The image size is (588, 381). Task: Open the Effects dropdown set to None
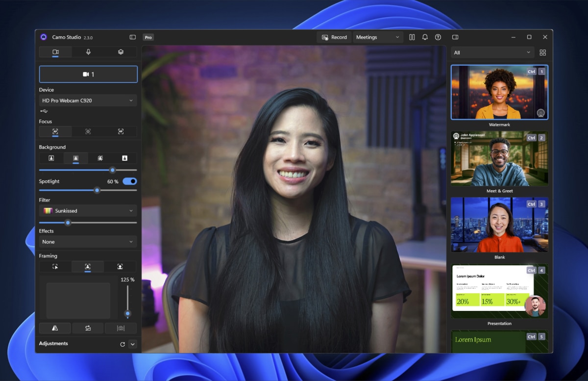[x=88, y=242]
